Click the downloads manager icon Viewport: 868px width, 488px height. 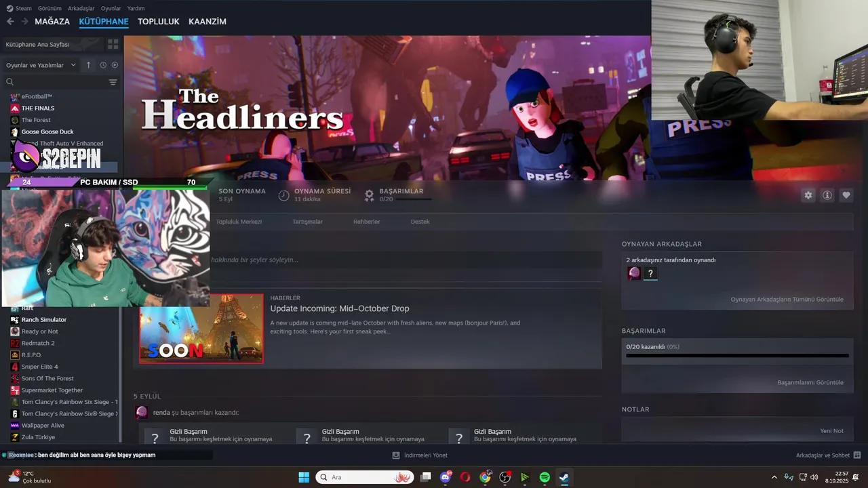point(396,455)
